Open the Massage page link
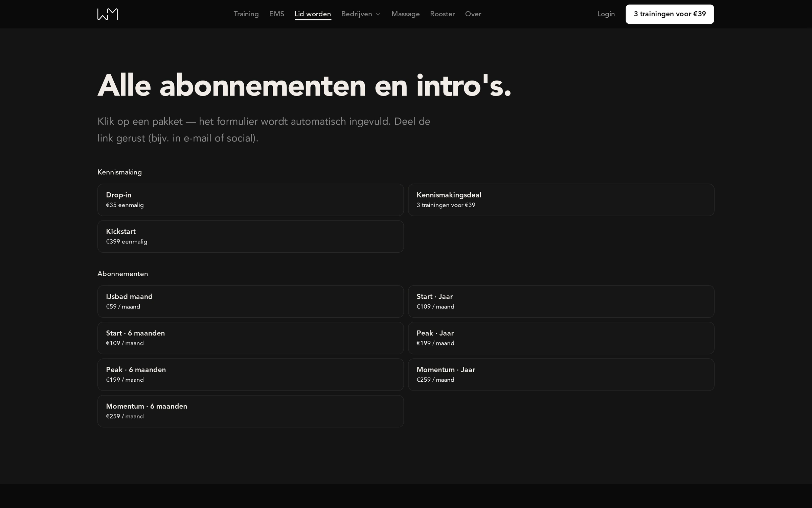The image size is (812, 508). coord(405,14)
